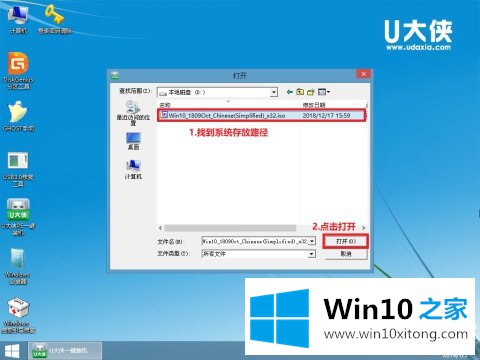Click the scrollbar right arrow in file list
The image size is (480, 360).
click(363, 228)
